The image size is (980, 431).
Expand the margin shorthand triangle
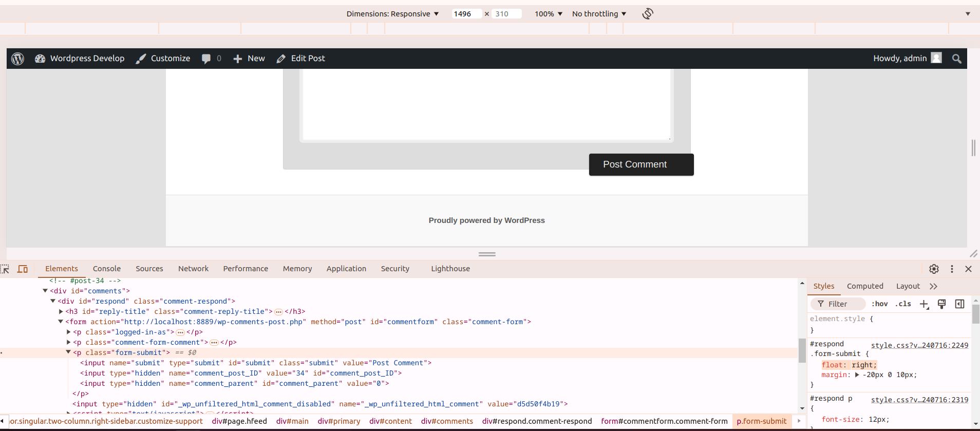pos(857,375)
